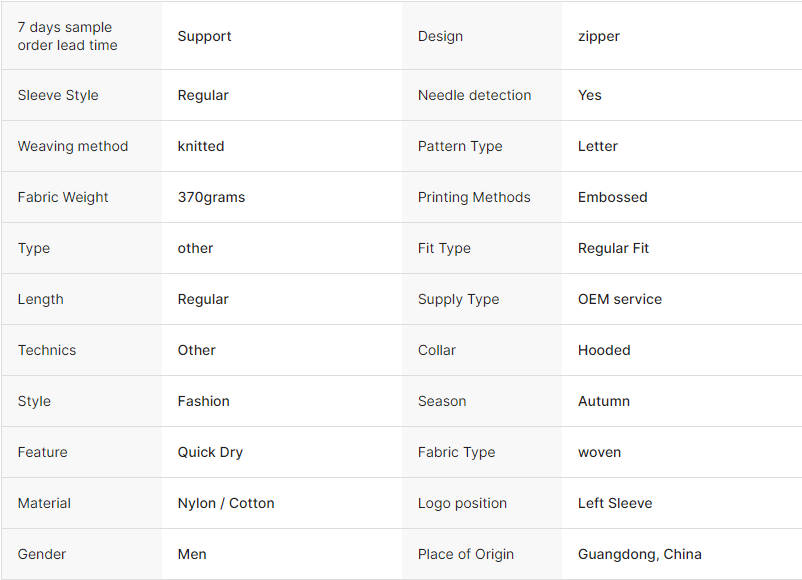Click the "Autumn" Season value

pos(604,401)
